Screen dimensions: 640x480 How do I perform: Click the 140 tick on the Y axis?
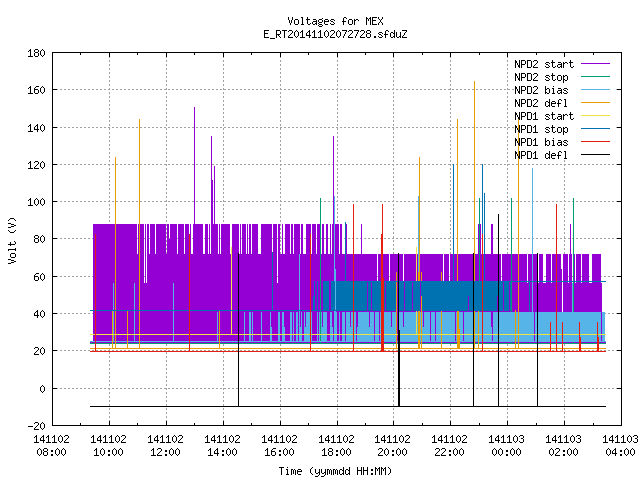[36, 128]
